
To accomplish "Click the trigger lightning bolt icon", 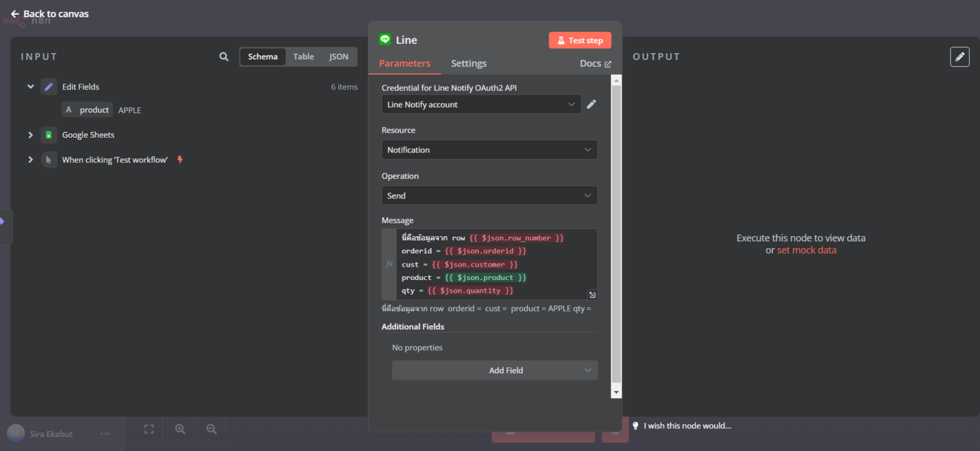I will click(180, 159).
